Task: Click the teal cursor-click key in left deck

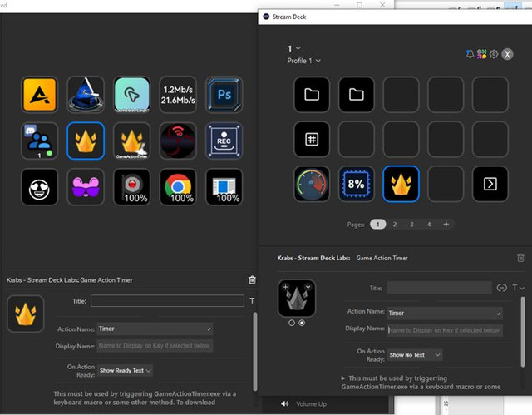Action: (131, 95)
